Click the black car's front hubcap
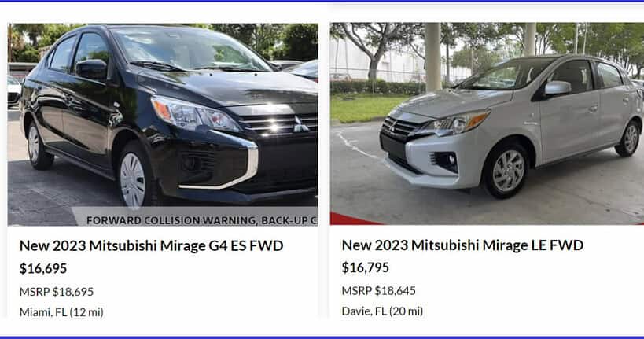644x339 pixels. (132, 181)
